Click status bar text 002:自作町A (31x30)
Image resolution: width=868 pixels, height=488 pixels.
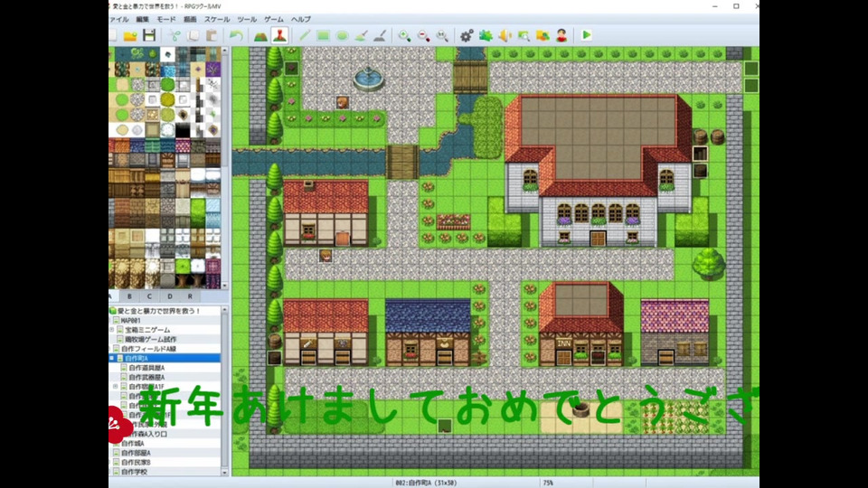click(426, 483)
